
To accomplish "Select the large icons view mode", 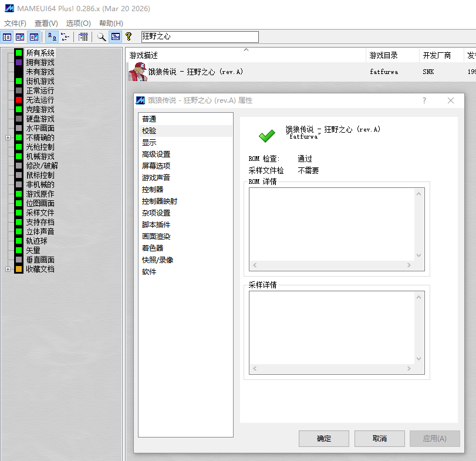I will coord(52,36).
